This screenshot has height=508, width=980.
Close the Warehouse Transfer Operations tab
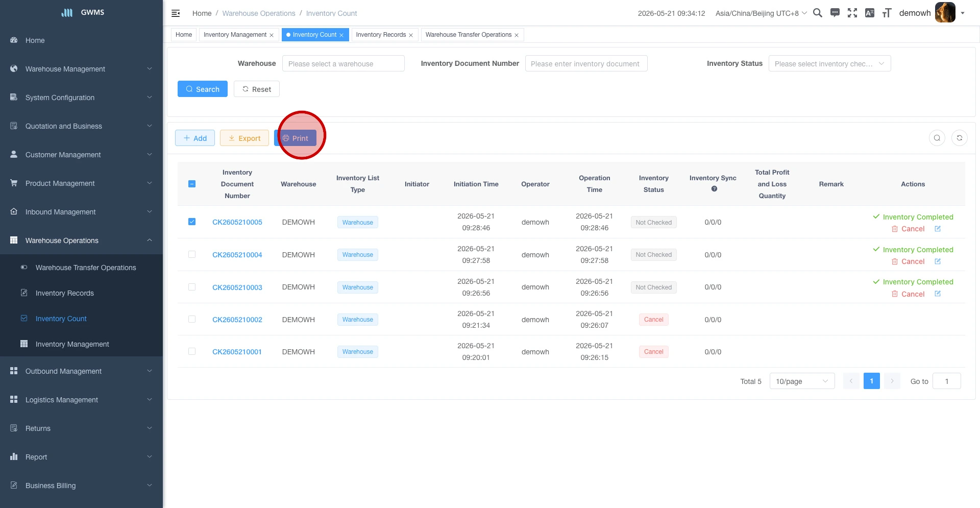[517, 35]
